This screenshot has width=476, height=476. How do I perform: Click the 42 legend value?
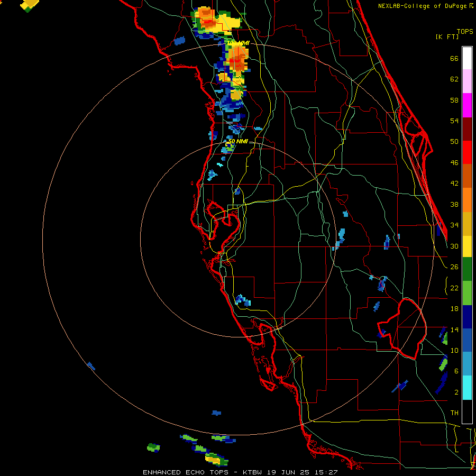tap(454, 183)
